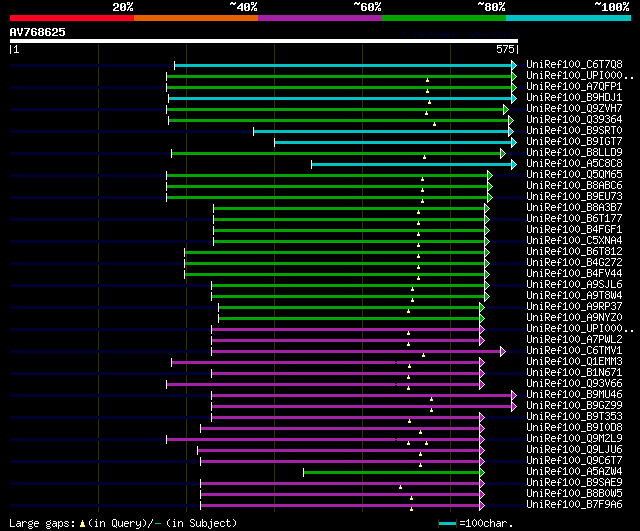Image resolution: width=640 pixels, height=531 pixels.
Task: Select the UniRef100_Q5QM65 label
Action: coord(574,175)
